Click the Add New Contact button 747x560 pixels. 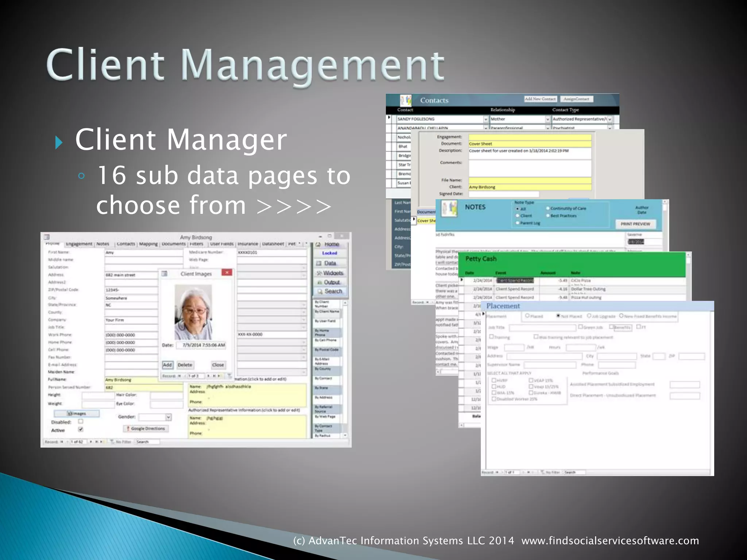541,99
